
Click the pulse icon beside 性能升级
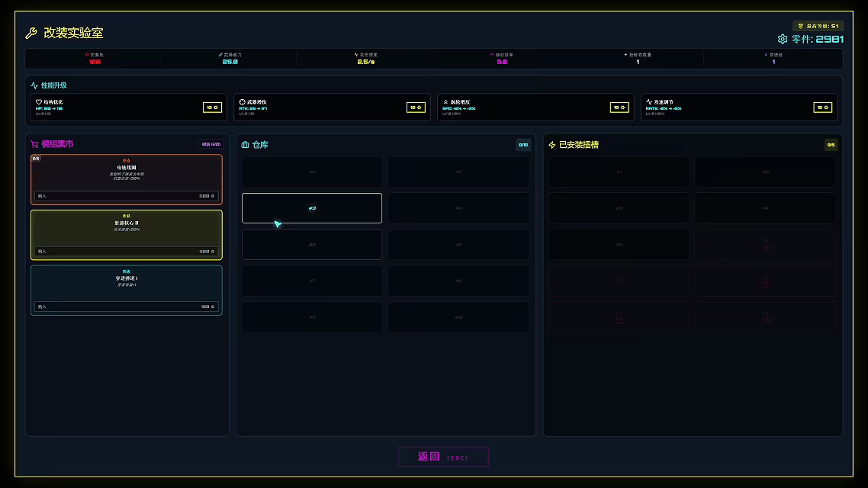coord(34,85)
